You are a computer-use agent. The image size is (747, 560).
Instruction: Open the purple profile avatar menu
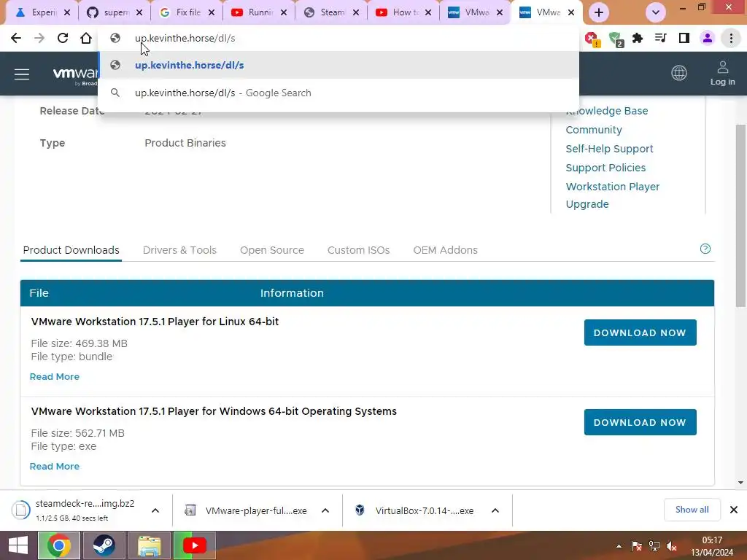(708, 38)
